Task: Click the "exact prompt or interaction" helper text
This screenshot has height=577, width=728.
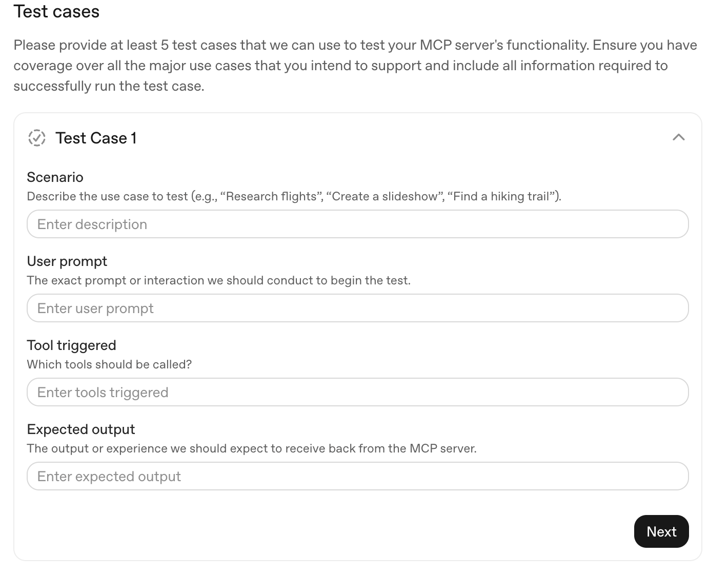Action: click(x=218, y=280)
